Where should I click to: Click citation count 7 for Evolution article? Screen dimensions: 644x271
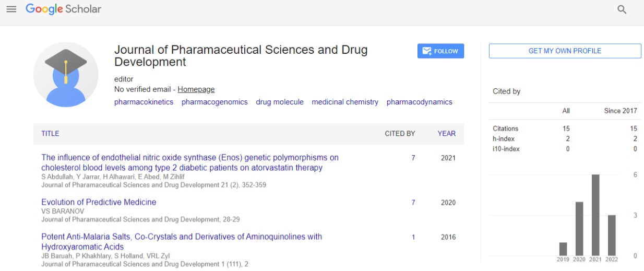coord(413,203)
